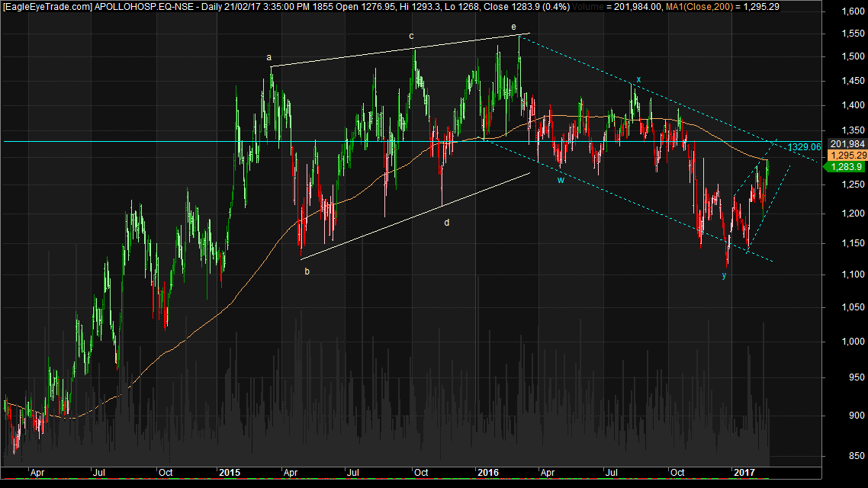Click the EagleEyeTrade.com link in the title bar

[46, 6]
